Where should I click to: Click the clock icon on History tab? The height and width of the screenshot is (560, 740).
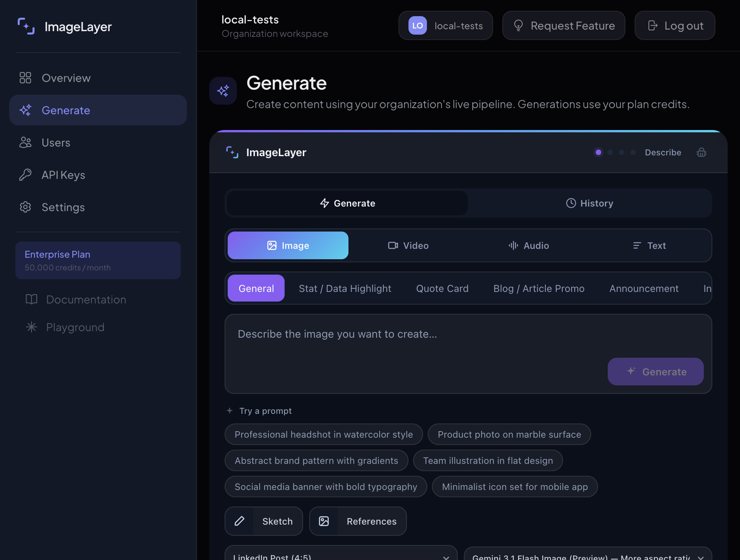coord(571,203)
